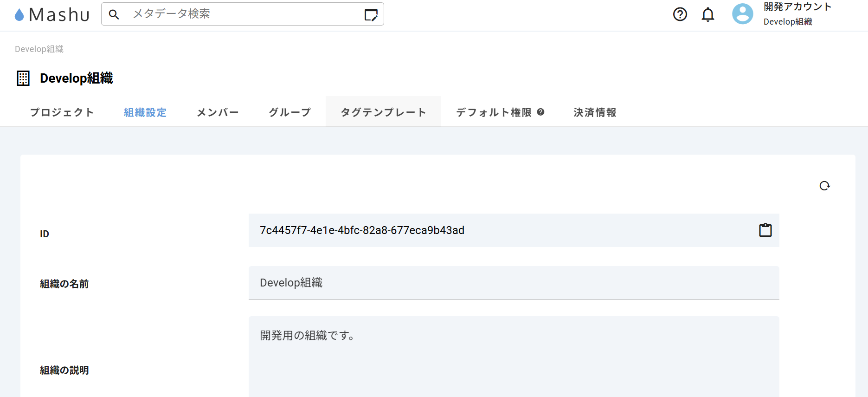Click the Develop組織 breadcrumb link
868x397 pixels.
tap(39, 49)
